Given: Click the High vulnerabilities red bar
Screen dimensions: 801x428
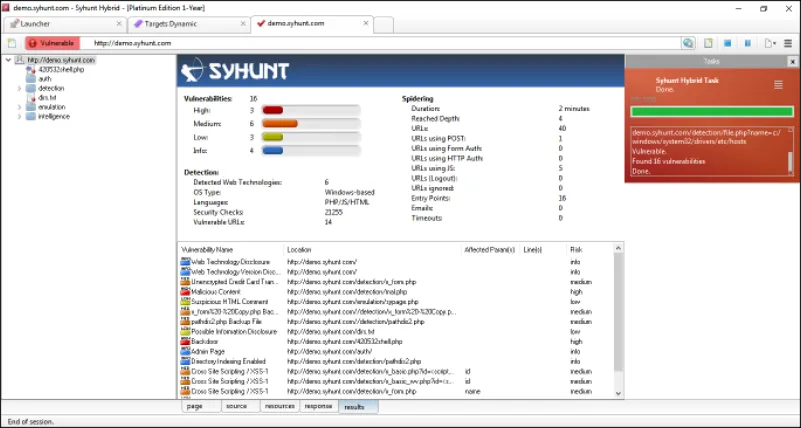Looking at the screenshot, I should click(x=272, y=110).
